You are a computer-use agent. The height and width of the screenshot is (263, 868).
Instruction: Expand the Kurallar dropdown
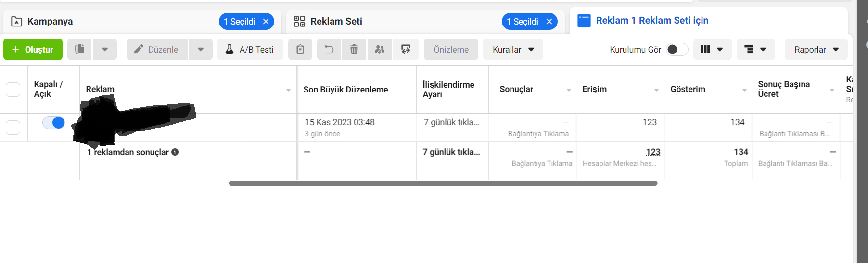[513, 49]
